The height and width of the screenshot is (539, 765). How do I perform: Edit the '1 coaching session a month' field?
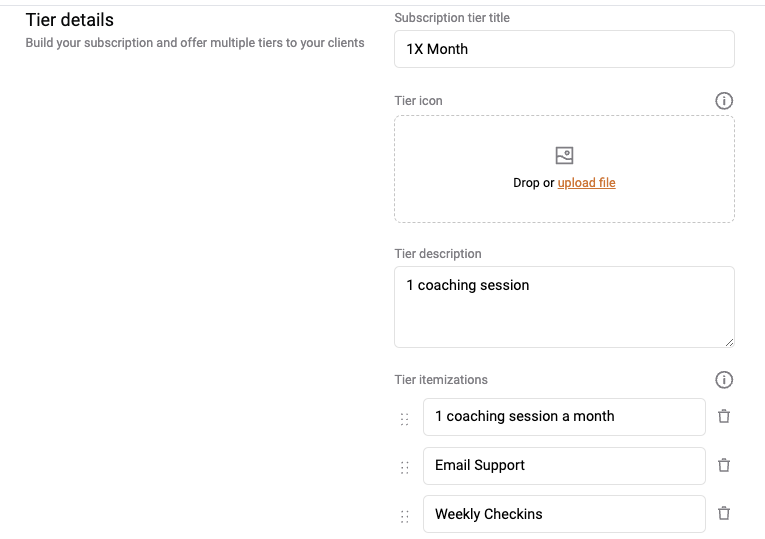pyautogui.click(x=564, y=417)
